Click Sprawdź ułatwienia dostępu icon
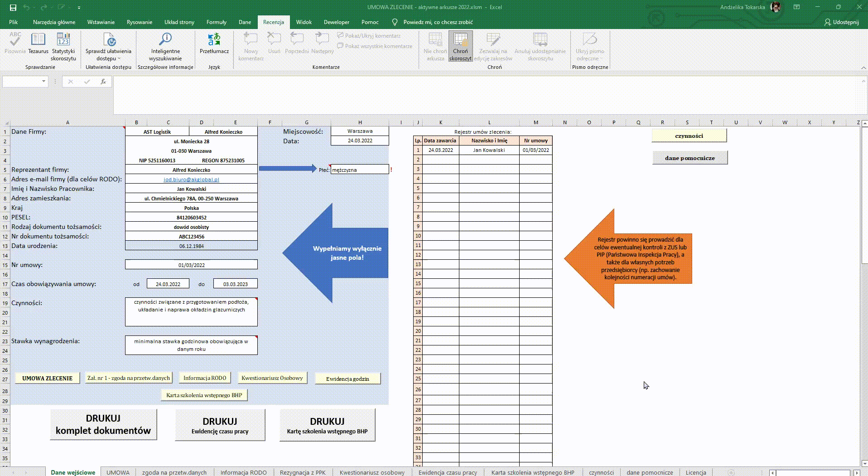The image size is (868, 476). pyautogui.click(x=109, y=40)
